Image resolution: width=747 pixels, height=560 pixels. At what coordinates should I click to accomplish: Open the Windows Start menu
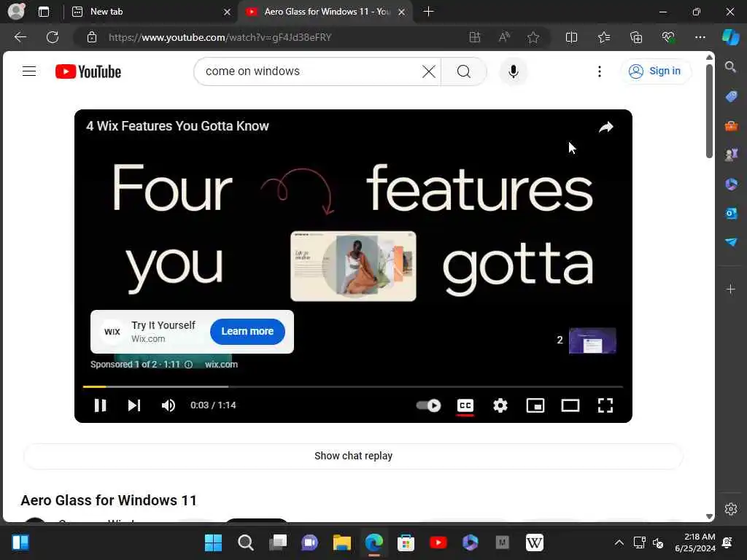(213, 542)
